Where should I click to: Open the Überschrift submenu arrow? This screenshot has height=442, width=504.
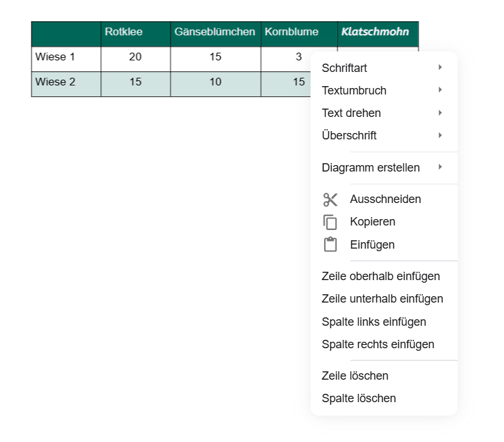[440, 135]
